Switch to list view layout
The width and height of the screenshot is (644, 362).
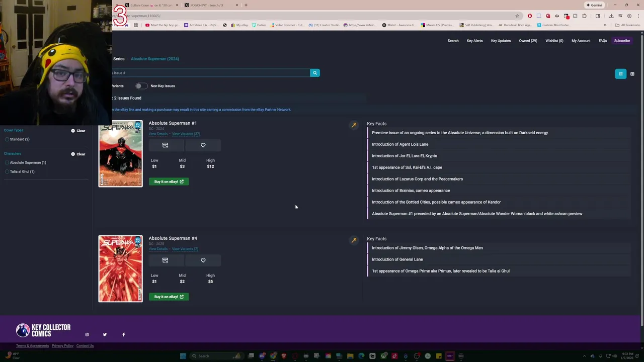[621, 74]
